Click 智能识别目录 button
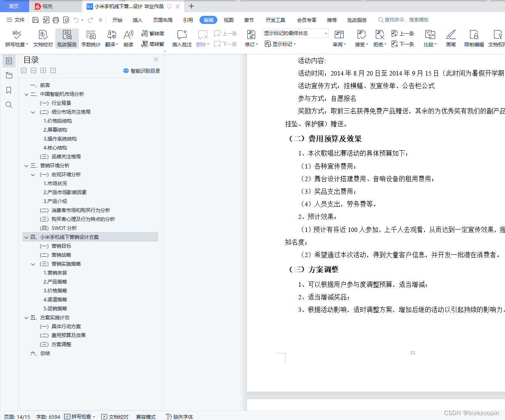This screenshot has height=420, width=505. [142, 71]
